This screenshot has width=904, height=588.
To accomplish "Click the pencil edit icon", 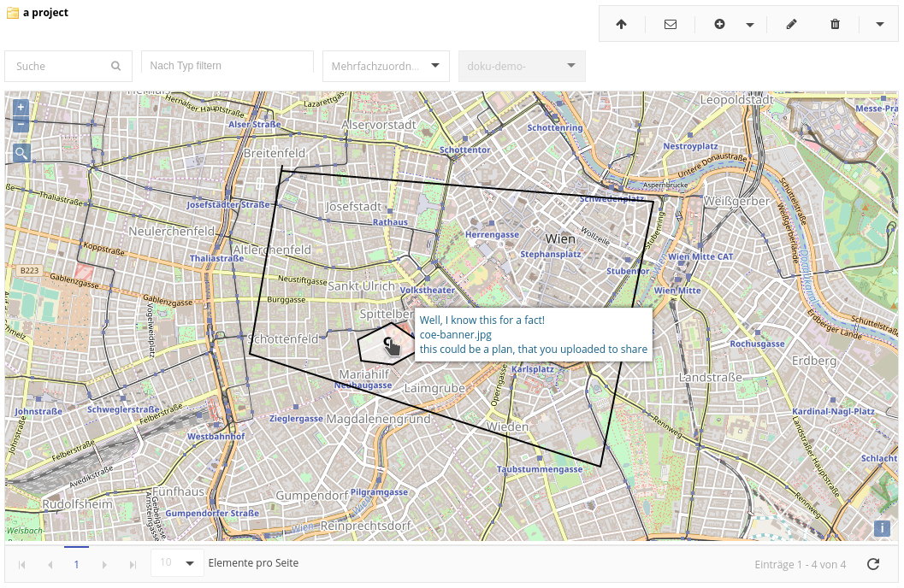I will (x=791, y=25).
